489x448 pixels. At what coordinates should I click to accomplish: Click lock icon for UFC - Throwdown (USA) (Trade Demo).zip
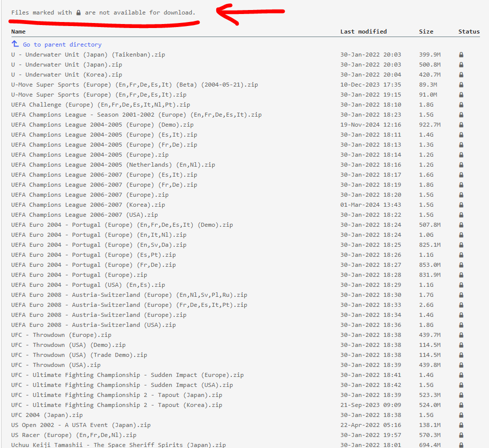[461, 355]
